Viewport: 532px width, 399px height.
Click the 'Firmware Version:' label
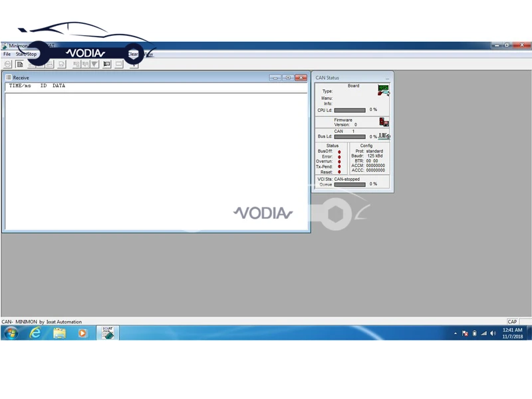click(342, 122)
